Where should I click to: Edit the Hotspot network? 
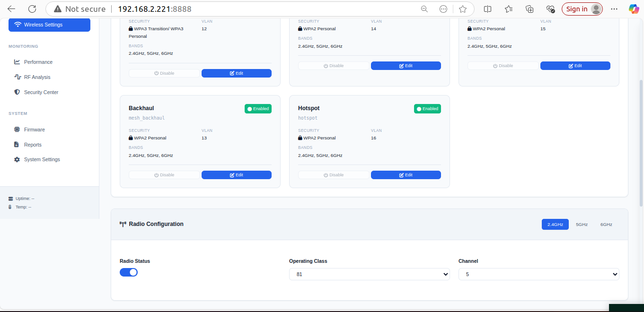[406, 175]
